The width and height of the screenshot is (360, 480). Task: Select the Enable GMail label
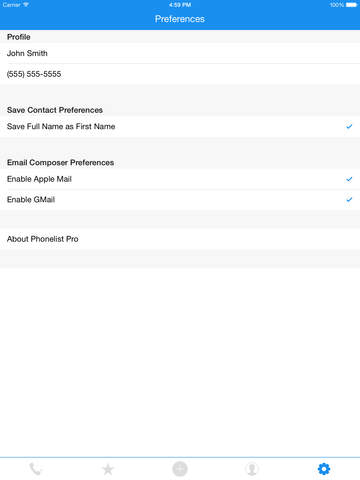[31, 199]
